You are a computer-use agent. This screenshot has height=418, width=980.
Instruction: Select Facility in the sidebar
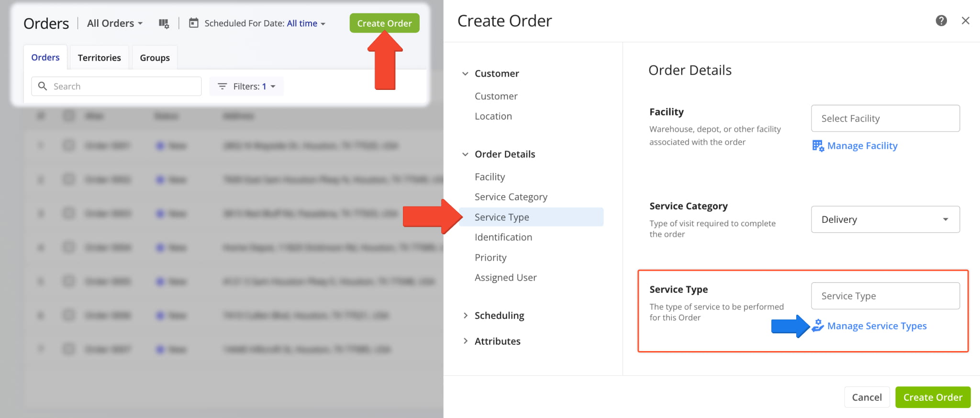coord(490,177)
